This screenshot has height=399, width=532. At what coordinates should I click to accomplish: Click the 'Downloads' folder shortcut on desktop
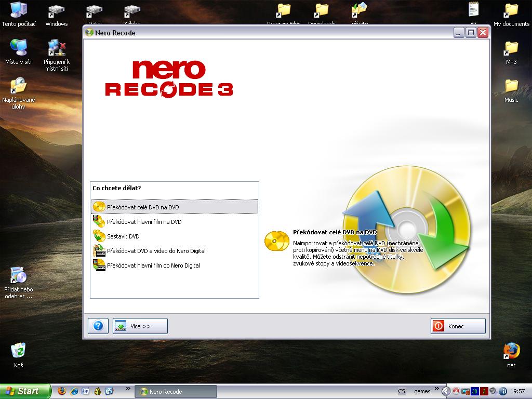pyautogui.click(x=322, y=14)
